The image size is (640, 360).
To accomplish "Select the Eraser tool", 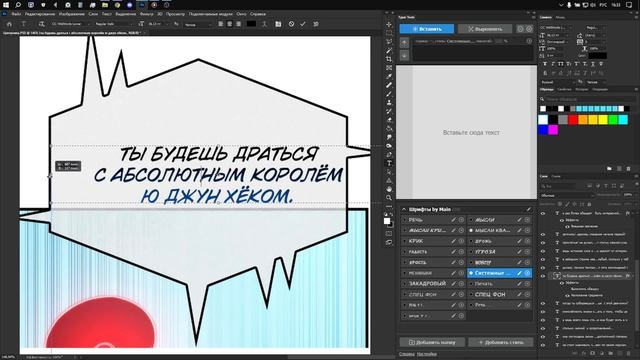I will tap(389, 120).
